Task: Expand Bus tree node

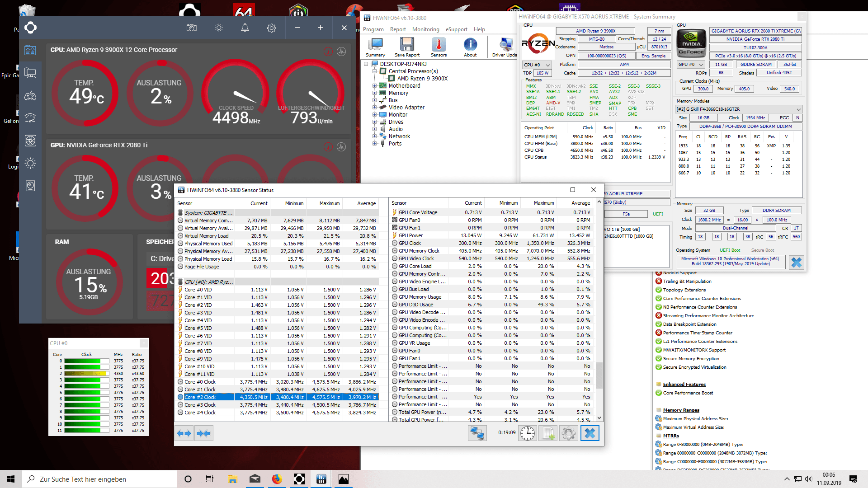Action: pyautogui.click(x=374, y=100)
